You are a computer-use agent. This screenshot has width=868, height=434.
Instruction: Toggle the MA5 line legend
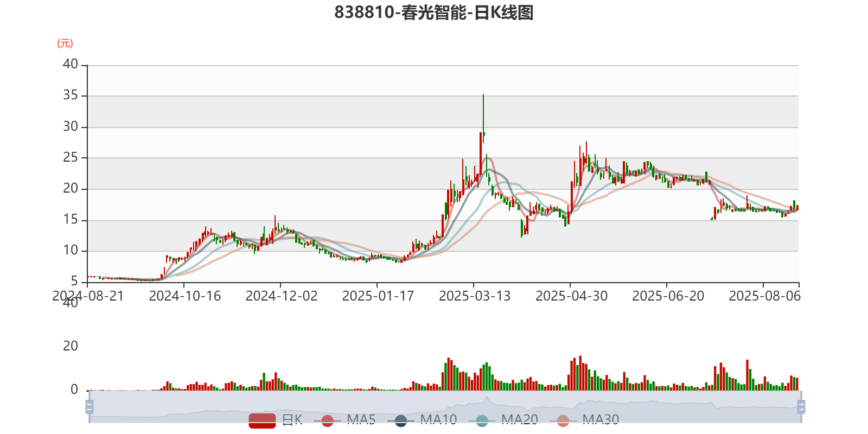point(344,420)
